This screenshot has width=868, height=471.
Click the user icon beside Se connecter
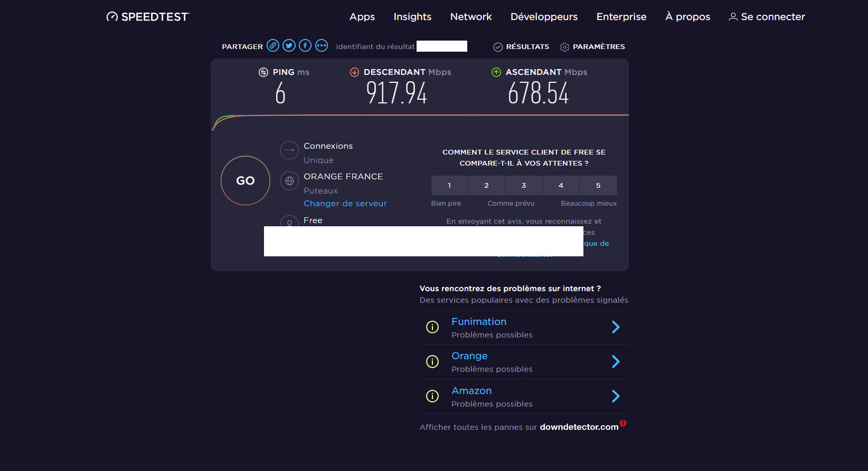pos(733,17)
